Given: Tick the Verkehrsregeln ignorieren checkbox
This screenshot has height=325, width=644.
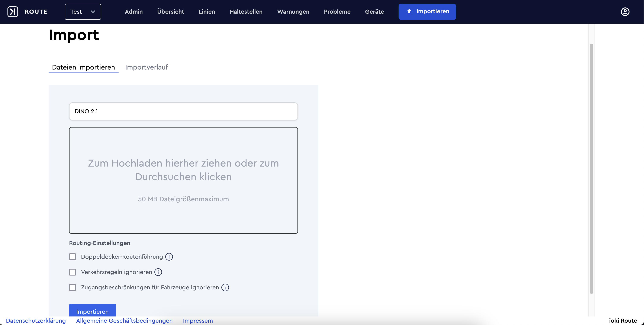Looking at the screenshot, I should 73,272.
